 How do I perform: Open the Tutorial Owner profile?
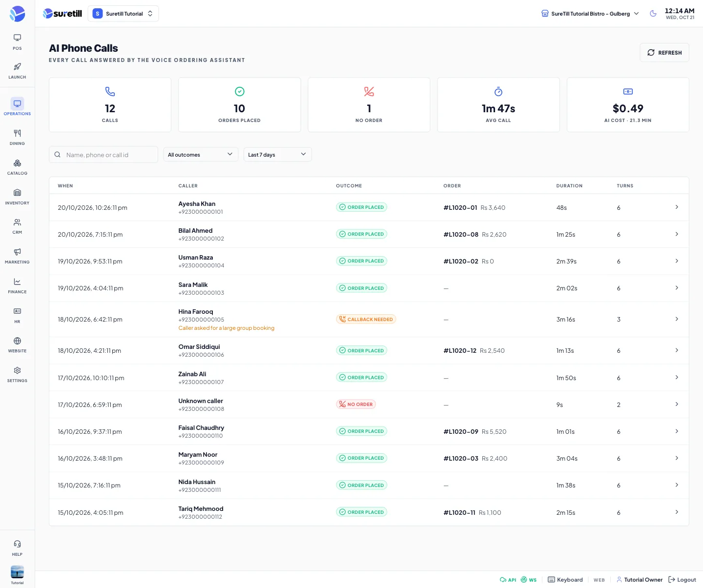pyautogui.click(x=640, y=580)
